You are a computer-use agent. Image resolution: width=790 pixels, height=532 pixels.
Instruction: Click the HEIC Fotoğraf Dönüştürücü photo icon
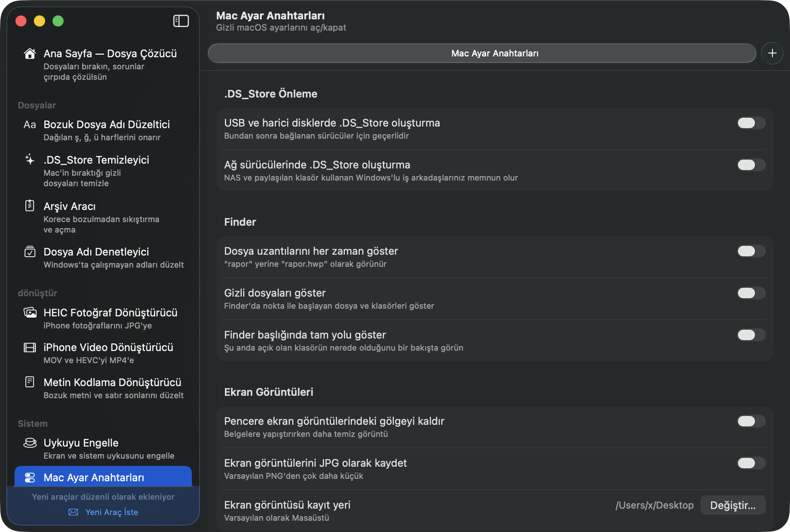click(30, 312)
